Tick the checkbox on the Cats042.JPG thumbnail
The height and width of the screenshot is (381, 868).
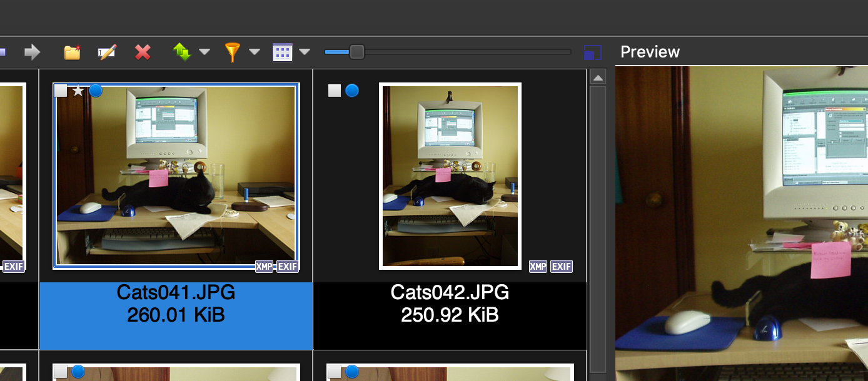tap(335, 91)
